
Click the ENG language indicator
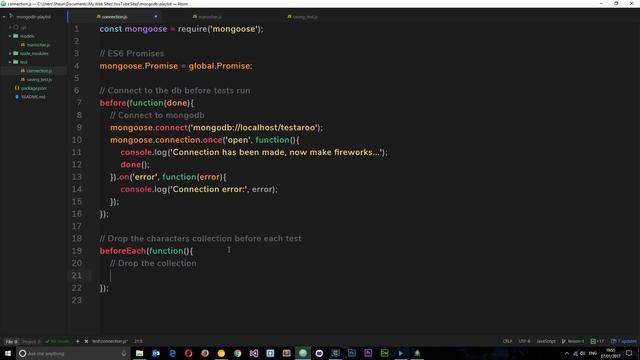click(x=593, y=353)
